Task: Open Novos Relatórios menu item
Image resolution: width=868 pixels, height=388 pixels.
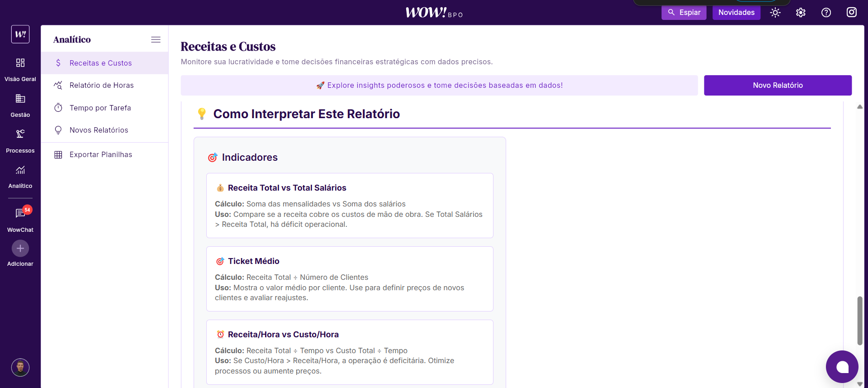Action: click(x=99, y=130)
